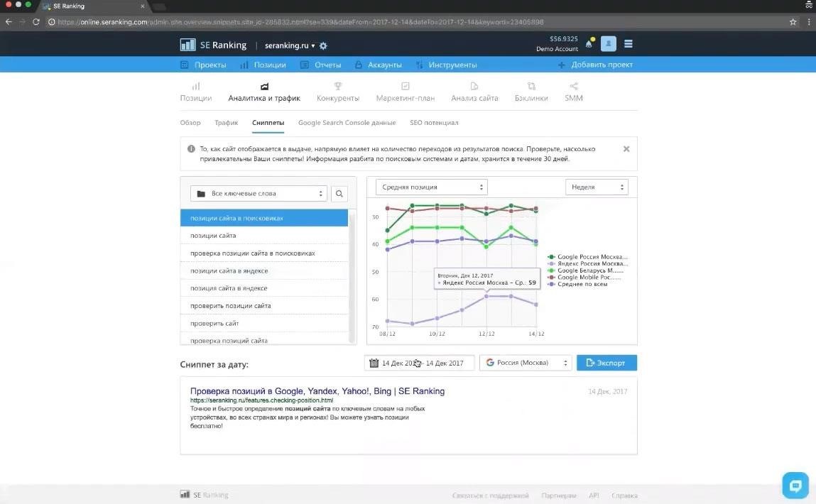The image size is (816, 504).
Task: Open the hamburger menu in the header
Action: tap(628, 44)
